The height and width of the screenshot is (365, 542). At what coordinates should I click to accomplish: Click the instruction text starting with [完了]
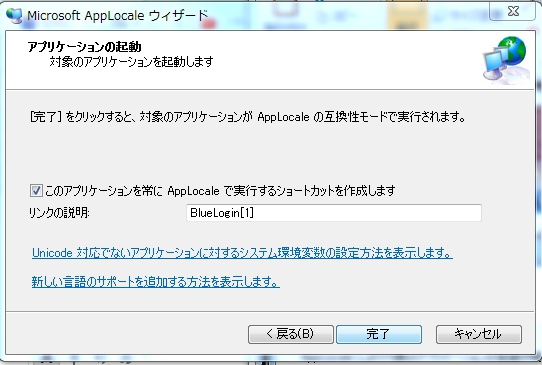point(247,117)
